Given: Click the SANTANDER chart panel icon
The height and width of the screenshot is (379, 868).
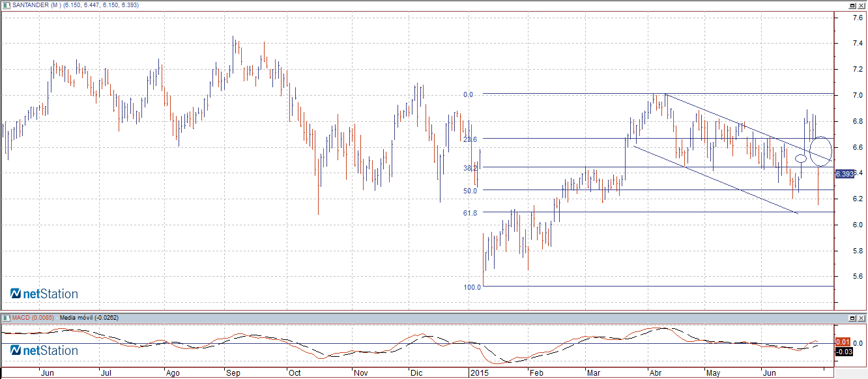Looking at the screenshot, I should [6, 5].
